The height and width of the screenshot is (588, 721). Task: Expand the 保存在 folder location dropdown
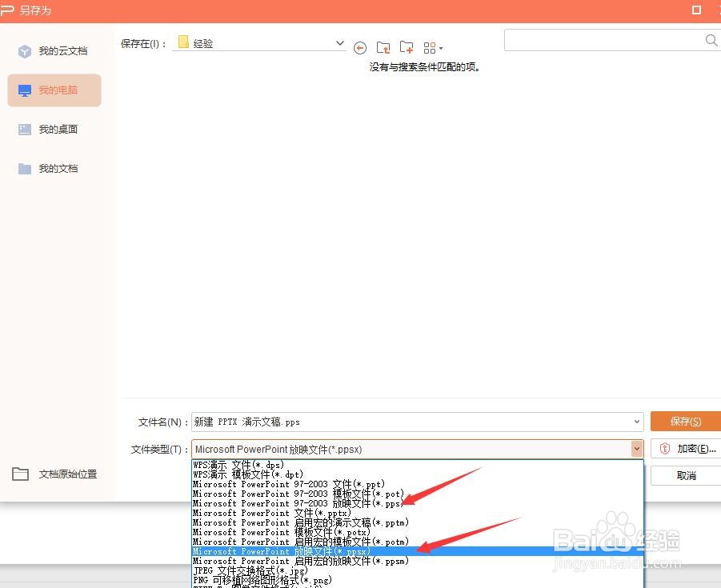(x=340, y=43)
